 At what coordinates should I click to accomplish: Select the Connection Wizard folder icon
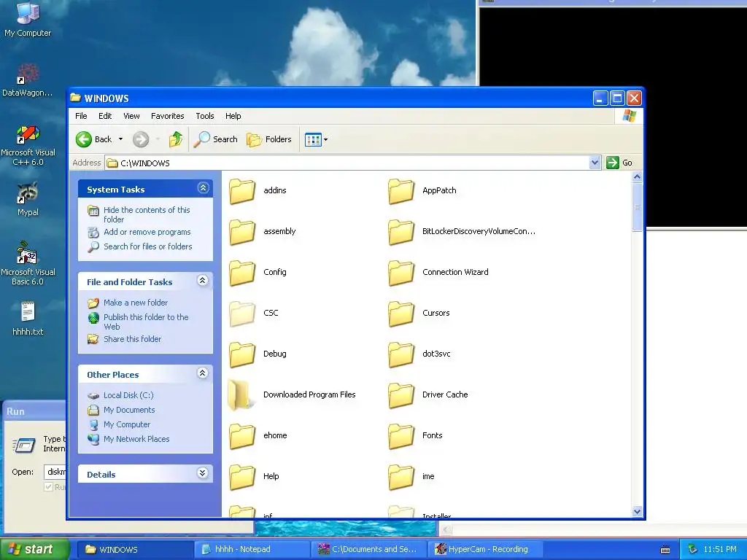click(401, 273)
